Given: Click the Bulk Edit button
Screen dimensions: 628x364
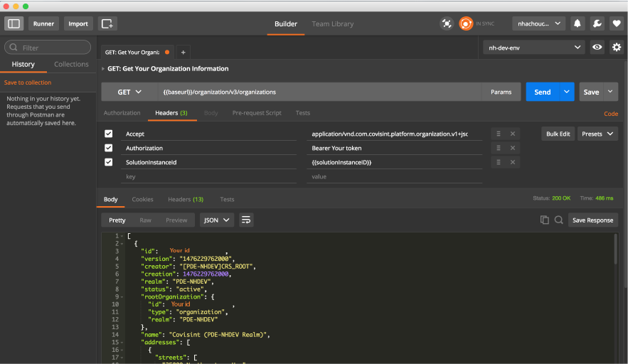Looking at the screenshot, I should 558,134.
